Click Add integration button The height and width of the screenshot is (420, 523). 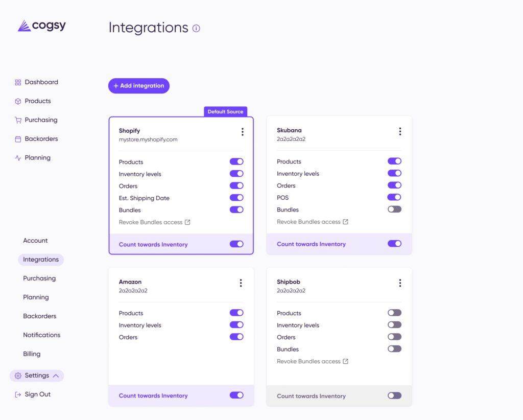[139, 86]
